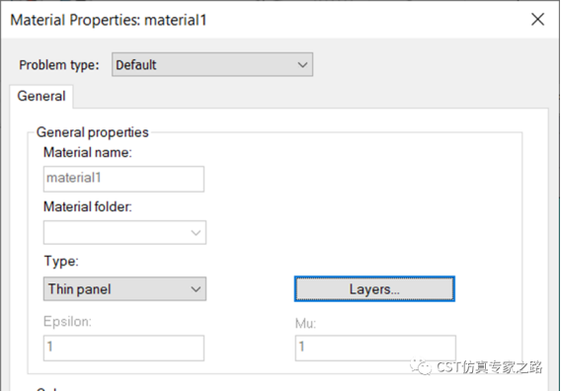Click the General properties group heading
The image size is (561, 392).
pyautogui.click(x=92, y=132)
